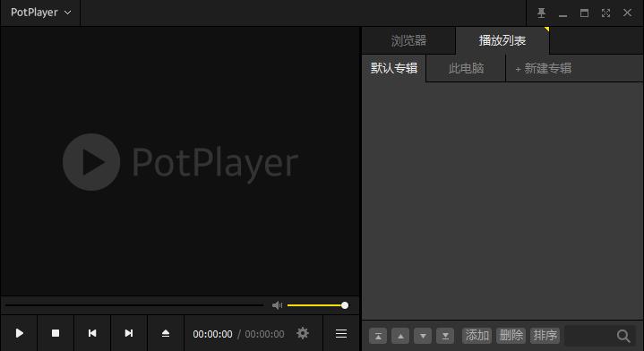Click the playback seek bar
The image size is (644, 351).
click(134, 305)
